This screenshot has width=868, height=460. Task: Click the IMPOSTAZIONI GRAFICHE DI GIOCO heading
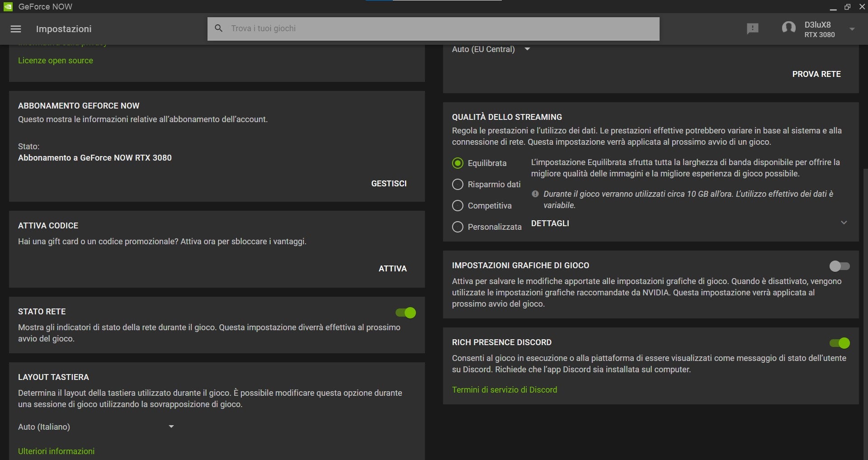click(x=520, y=266)
